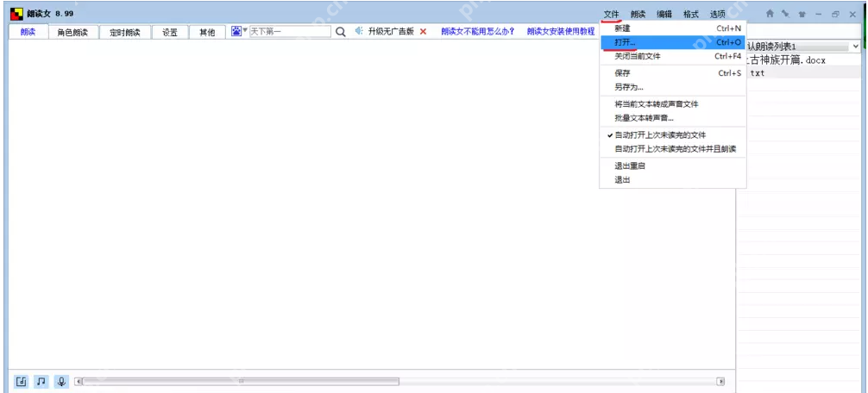Image resolution: width=868 pixels, height=393 pixels.
Task: Click the paw search-engine icon
Action: coord(236,31)
